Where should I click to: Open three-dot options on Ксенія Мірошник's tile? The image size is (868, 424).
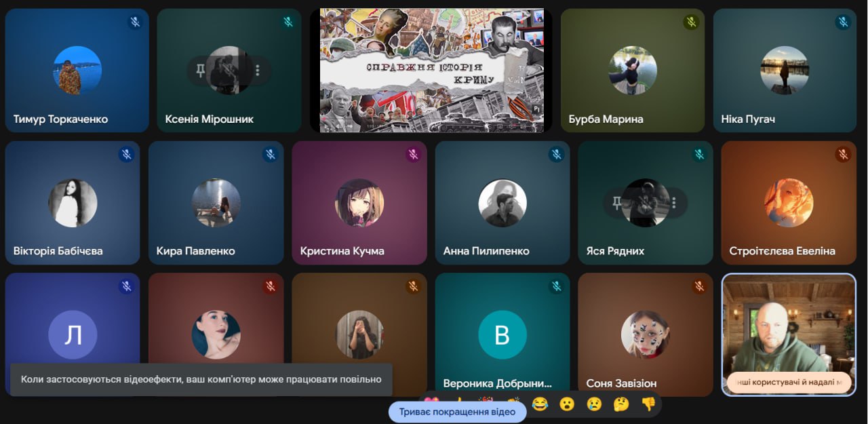click(258, 70)
